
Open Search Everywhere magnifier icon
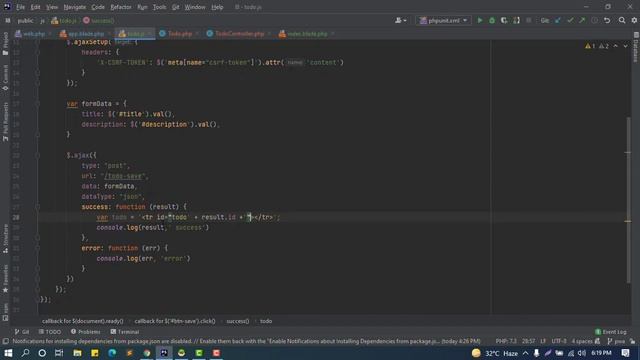622,20
